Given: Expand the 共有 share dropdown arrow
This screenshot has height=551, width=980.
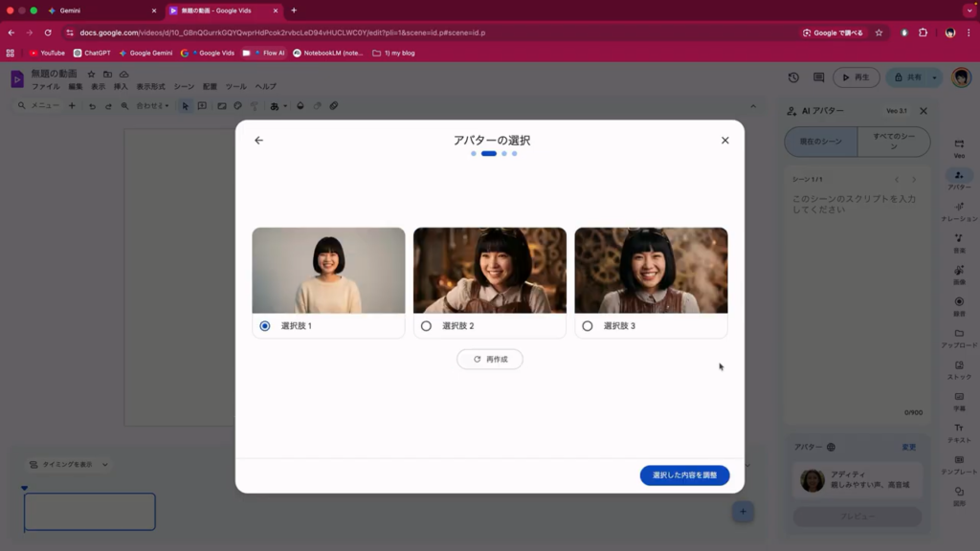Looking at the screenshot, I should point(935,77).
